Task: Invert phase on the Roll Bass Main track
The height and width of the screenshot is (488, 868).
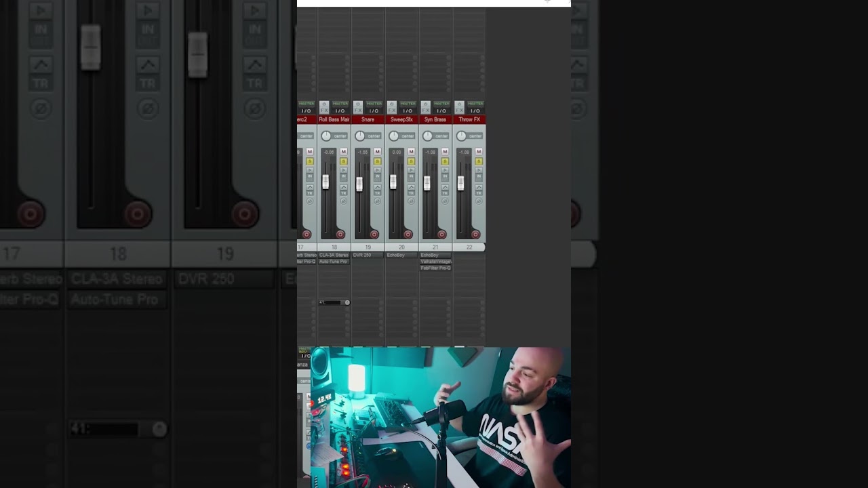Action: pos(344,201)
